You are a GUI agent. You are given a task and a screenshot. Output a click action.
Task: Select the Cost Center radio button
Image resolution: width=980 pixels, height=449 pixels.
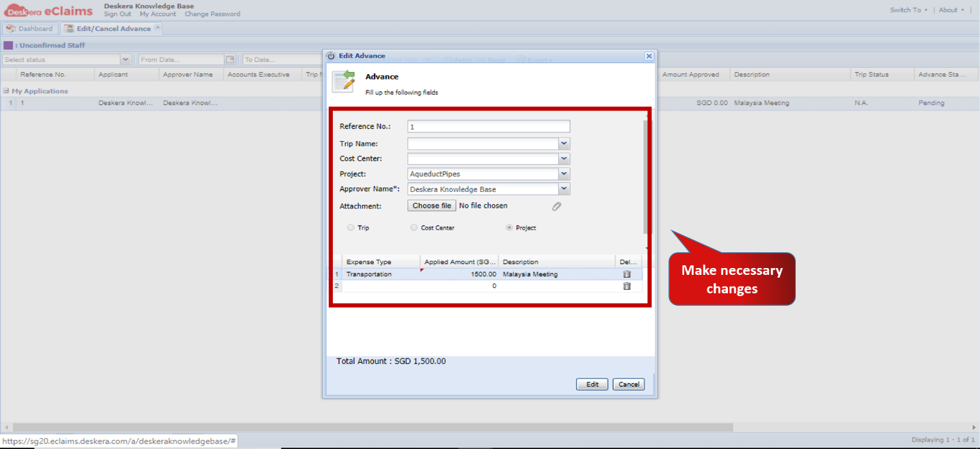point(414,228)
